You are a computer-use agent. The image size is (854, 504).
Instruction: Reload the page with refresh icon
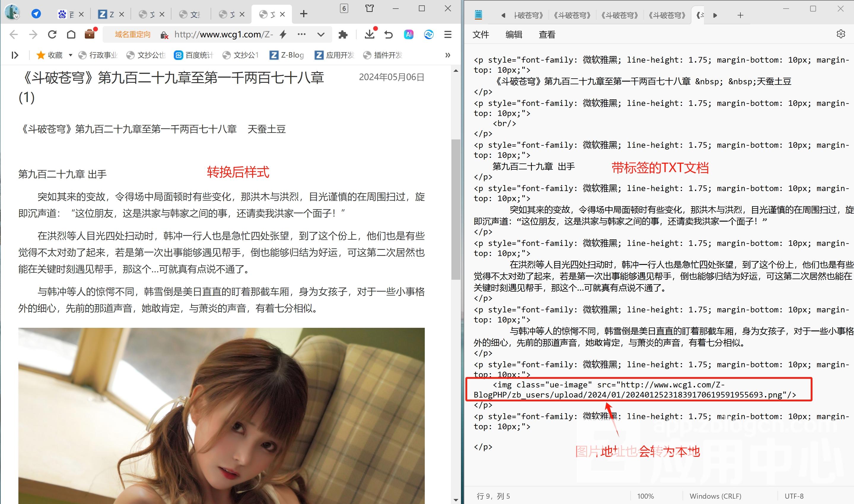point(52,34)
